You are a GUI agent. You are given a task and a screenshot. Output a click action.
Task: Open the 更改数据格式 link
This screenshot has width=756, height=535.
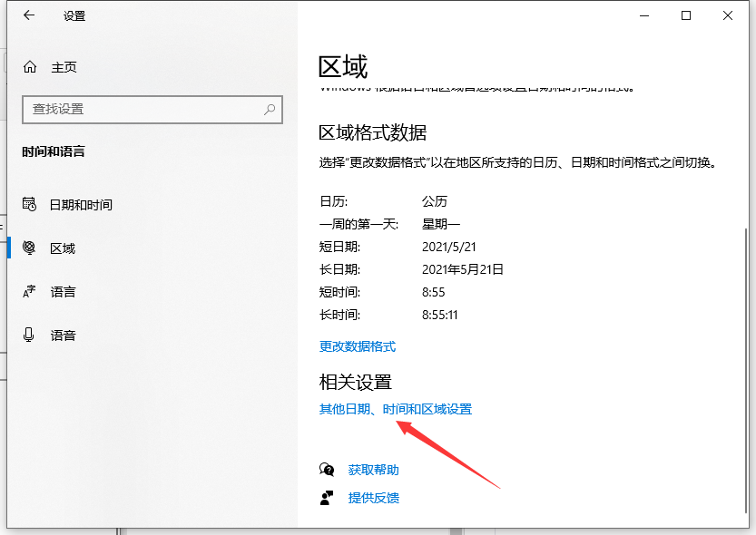[358, 346]
